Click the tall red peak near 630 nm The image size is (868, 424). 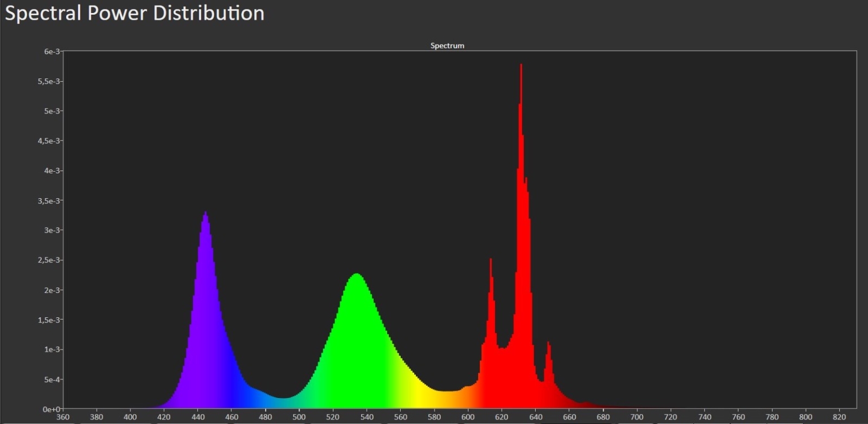click(521, 73)
